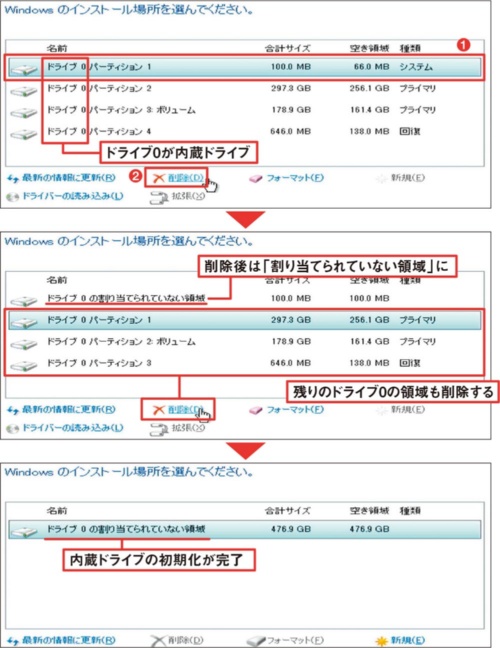Click drive icon of パーティション 2: ボリューム row
The height and width of the screenshot is (648, 500).
[x=24, y=343]
